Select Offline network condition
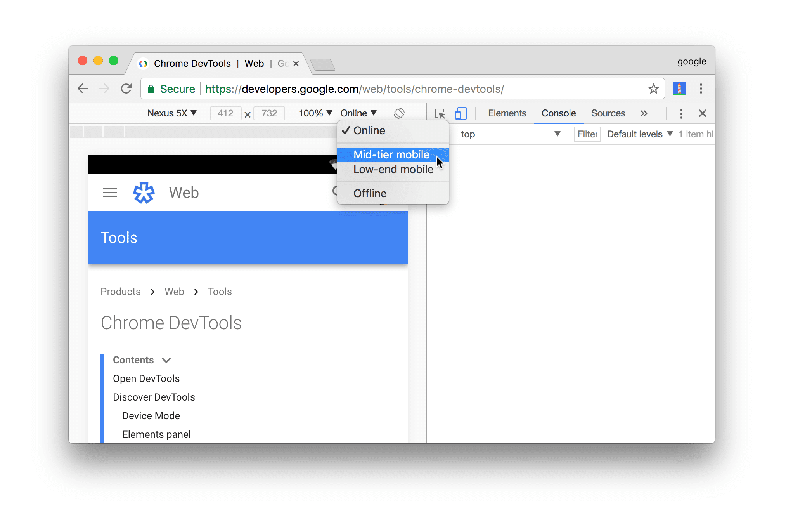The height and width of the screenshot is (519, 812). pos(370,193)
